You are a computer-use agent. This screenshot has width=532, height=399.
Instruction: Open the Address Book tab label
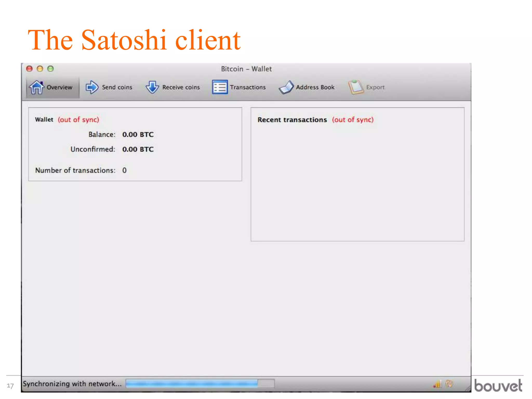coord(315,87)
